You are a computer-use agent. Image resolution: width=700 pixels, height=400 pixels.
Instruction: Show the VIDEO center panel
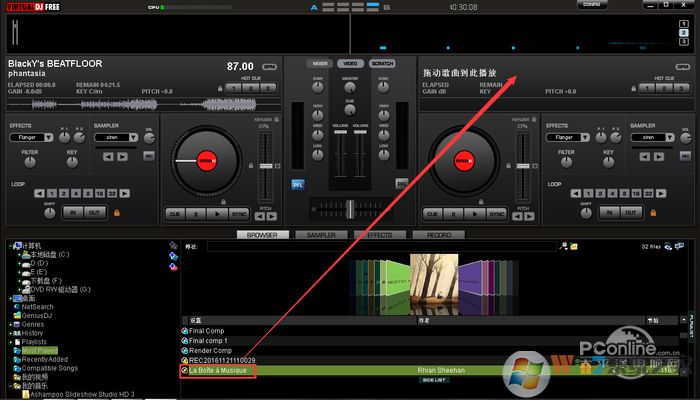tap(350, 63)
